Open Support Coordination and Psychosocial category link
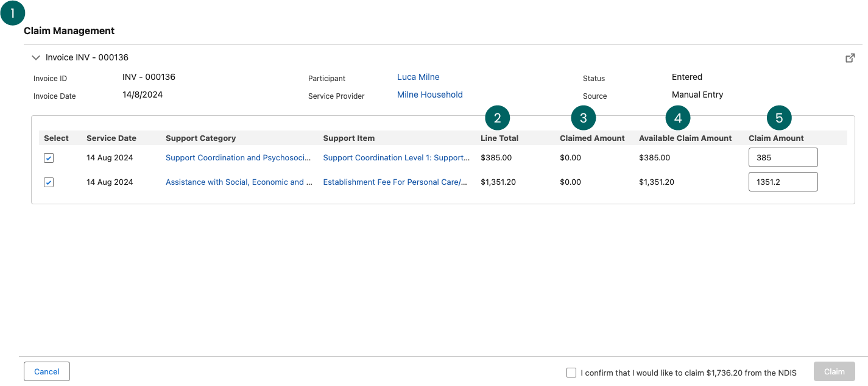The width and height of the screenshot is (868, 386). pyautogui.click(x=238, y=157)
